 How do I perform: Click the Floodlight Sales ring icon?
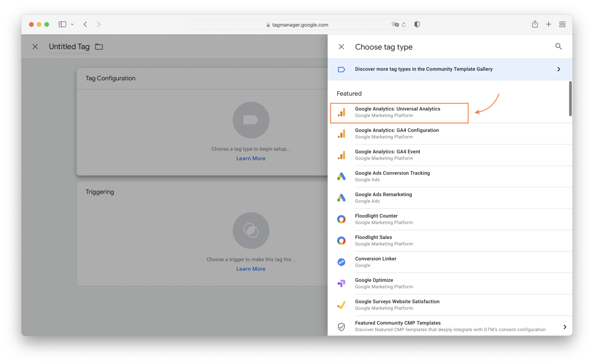[x=341, y=241]
